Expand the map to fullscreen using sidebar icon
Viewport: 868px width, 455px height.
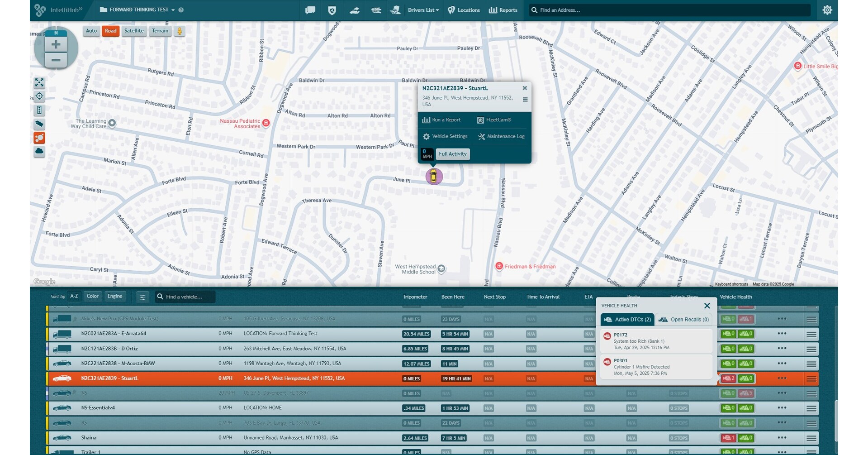(x=39, y=83)
